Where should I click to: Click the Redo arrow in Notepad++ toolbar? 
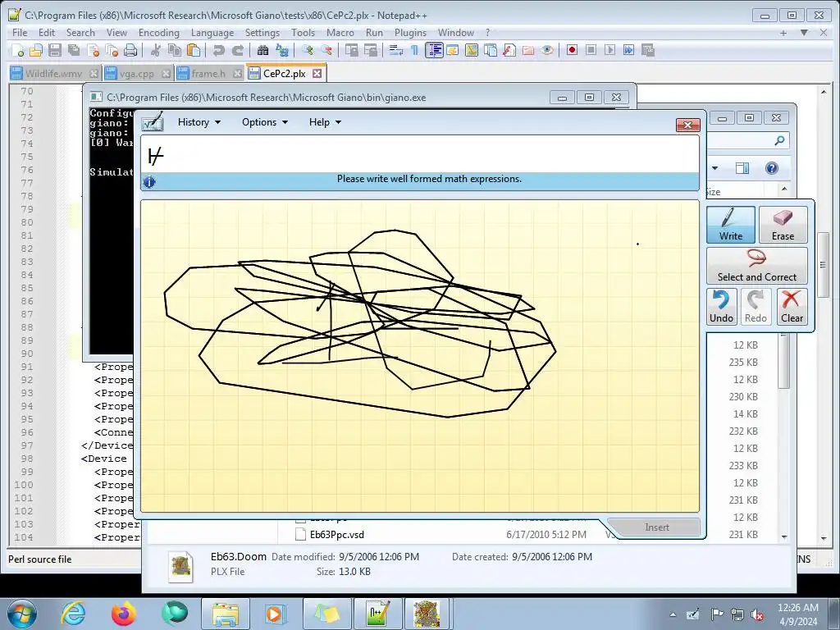[x=237, y=50]
